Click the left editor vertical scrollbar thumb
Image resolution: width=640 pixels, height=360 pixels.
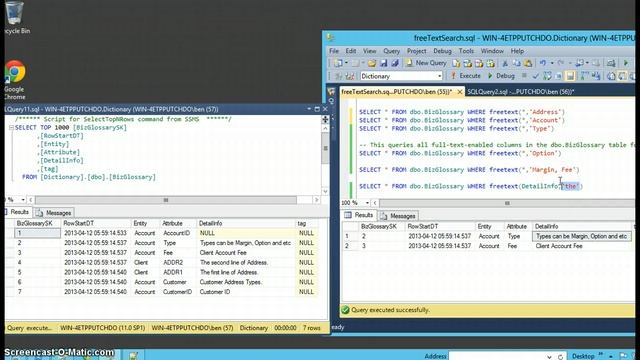pos(325,149)
